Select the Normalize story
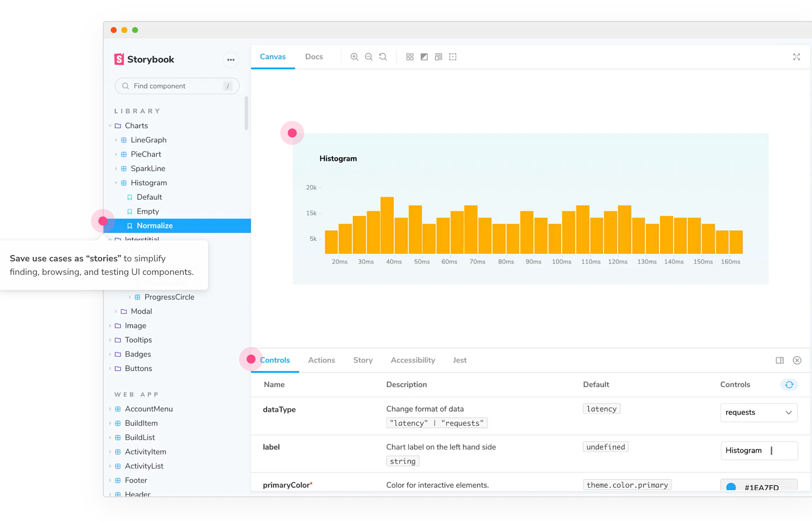Screen dimensions: 812x522 (x=177, y=226)
